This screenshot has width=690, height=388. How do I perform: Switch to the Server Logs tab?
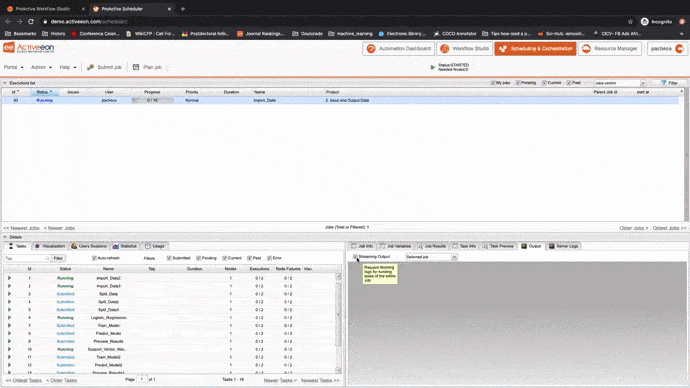pyautogui.click(x=563, y=246)
